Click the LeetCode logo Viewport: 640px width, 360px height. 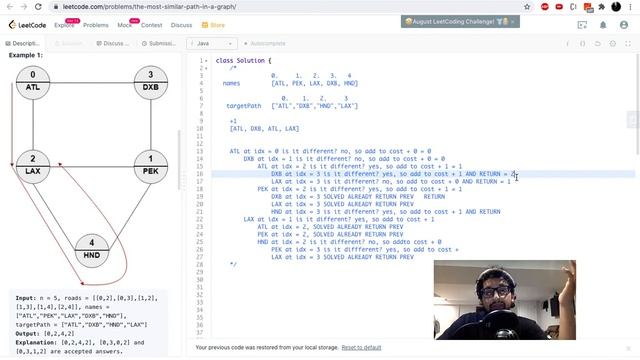27,25
